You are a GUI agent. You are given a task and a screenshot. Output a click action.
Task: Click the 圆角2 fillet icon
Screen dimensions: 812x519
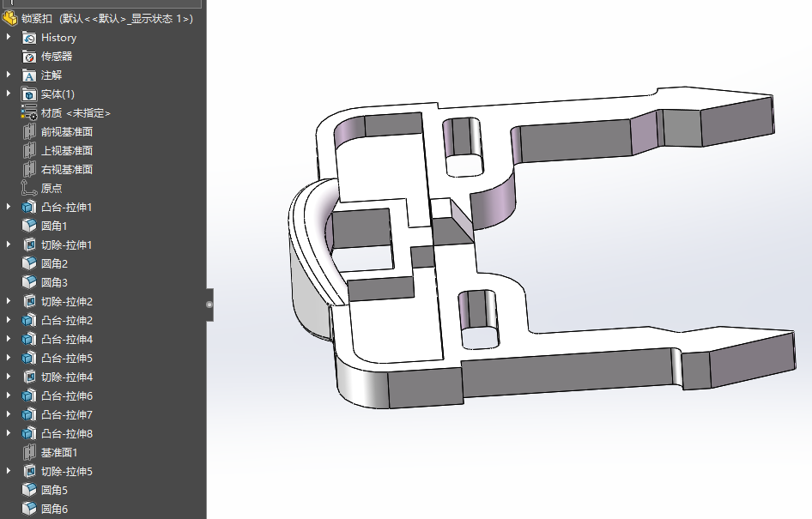(29, 264)
